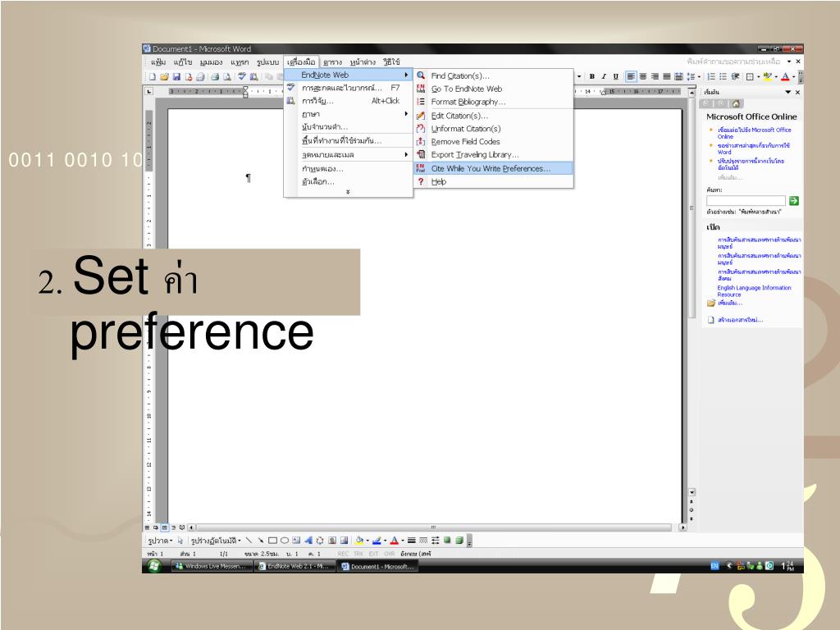Screen dimensions: 840x630
Task: Open the Windows Start orb
Action: tap(153, 566)
